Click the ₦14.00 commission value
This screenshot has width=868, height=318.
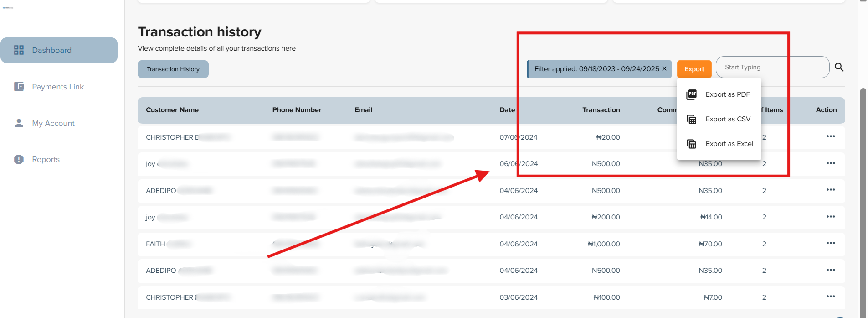[x=711, y=217]
